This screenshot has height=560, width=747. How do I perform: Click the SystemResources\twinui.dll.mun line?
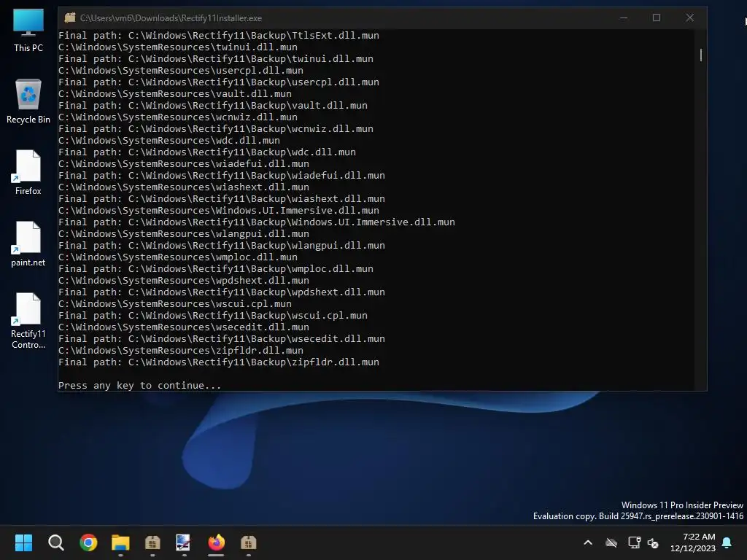[178, 47]
